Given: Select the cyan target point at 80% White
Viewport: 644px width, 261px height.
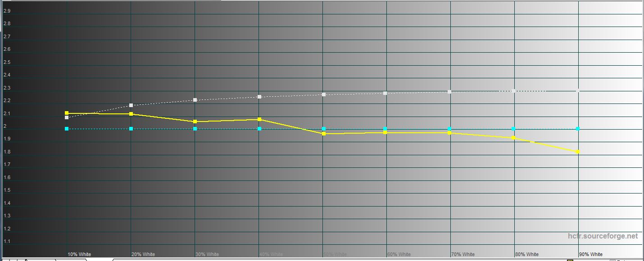Looking at the screenshot, I should click(513, 129).
